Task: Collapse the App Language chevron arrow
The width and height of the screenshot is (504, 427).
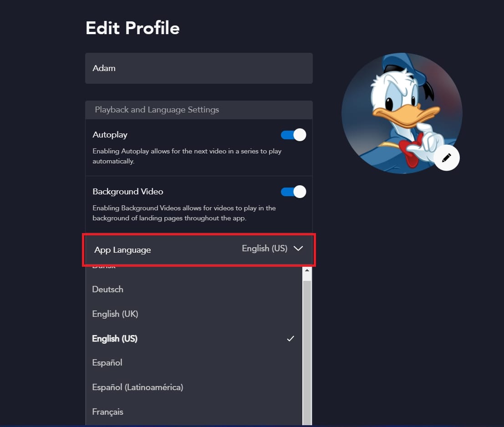Action: (x=298, y=249)
